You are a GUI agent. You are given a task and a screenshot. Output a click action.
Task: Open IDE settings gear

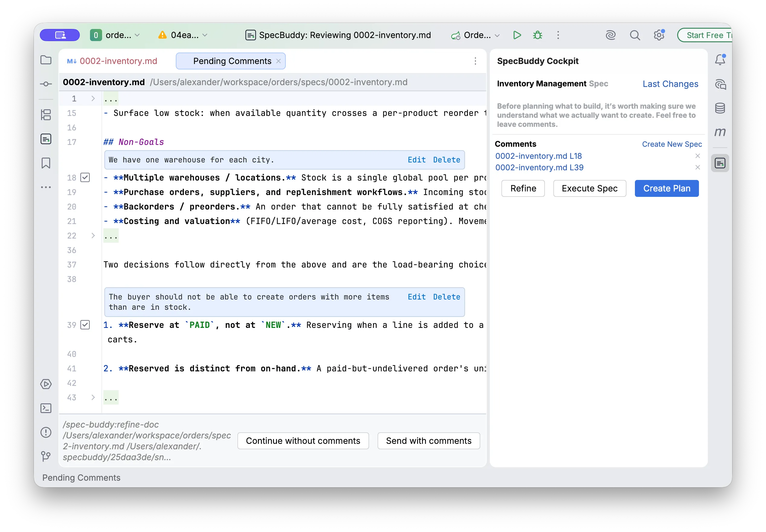[x=658, y=35]
